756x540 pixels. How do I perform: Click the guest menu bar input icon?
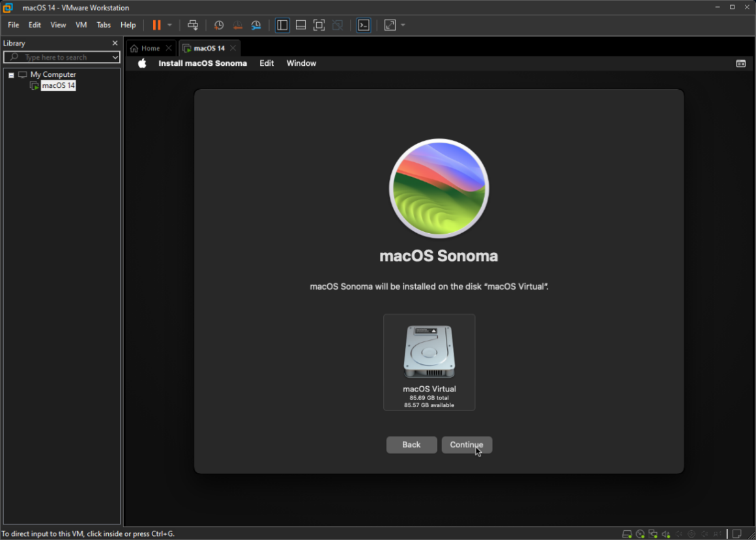(740, 64)
